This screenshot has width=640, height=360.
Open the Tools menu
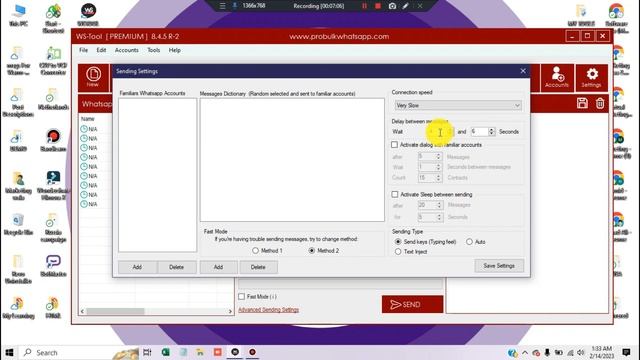[x=153, y=50]
